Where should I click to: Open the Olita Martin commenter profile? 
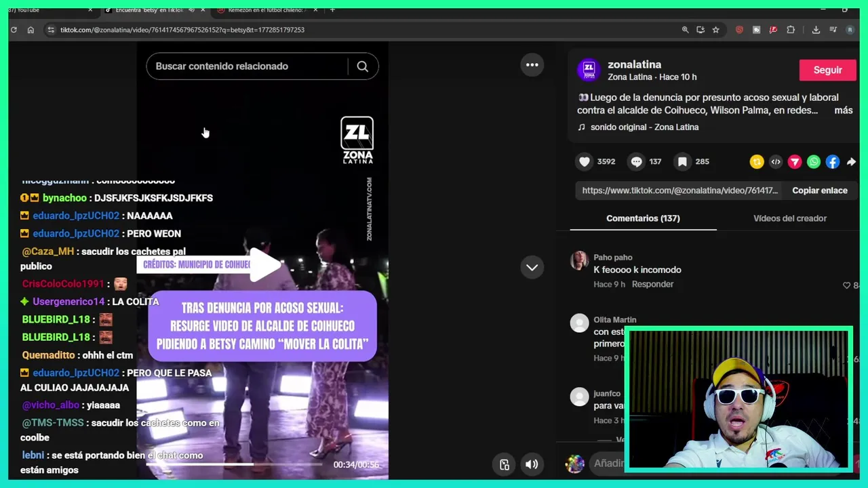click(614, 320)
